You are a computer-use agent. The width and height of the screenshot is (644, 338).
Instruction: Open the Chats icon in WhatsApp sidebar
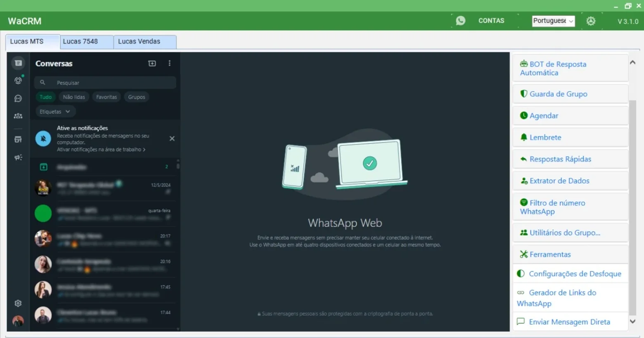(x=18, y=63)
